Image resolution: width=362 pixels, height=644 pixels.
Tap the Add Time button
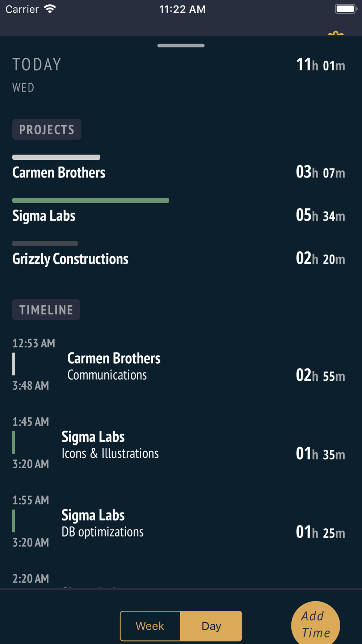316,624
